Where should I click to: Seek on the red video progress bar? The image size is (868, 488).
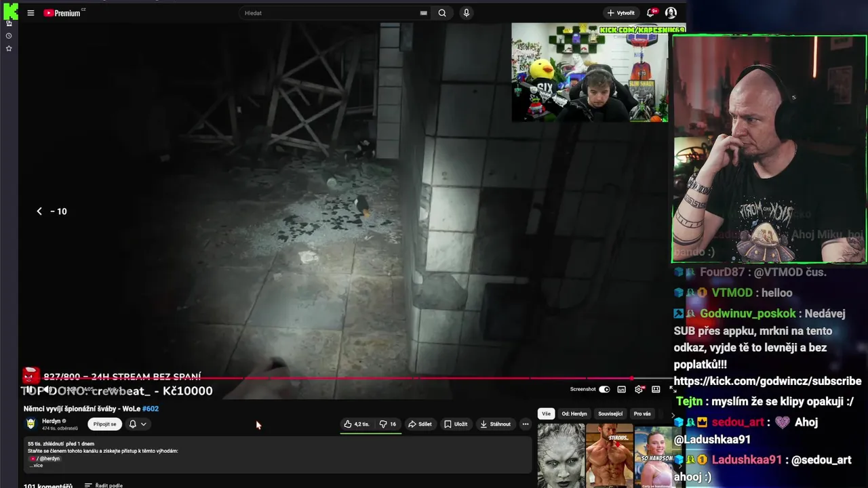pyautogui.click(x=346, y=378)
